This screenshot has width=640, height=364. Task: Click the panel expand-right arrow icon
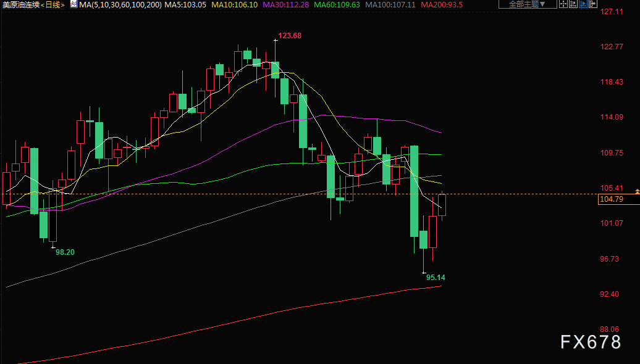pos(593,4)
